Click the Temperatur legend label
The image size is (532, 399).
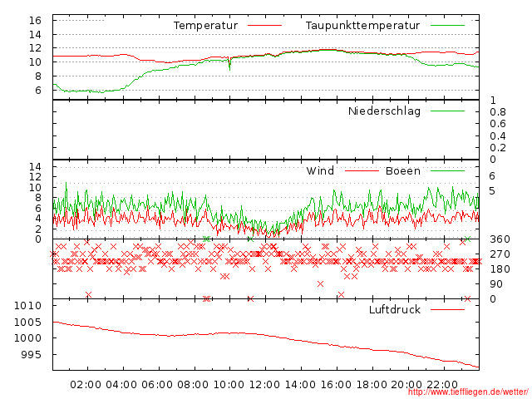(x=205, y=26)
